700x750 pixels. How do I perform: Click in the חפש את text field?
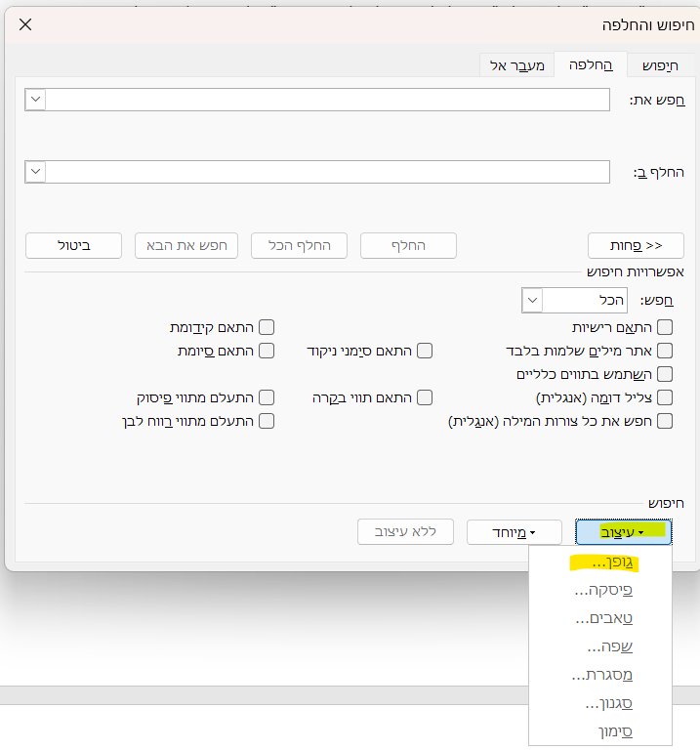327,100
